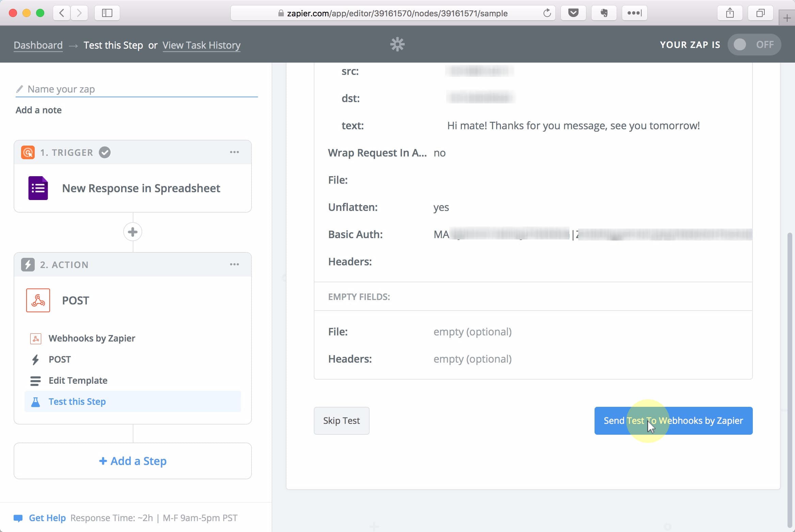Screen dimensions: 795x532
Task: Click the 'Response Time: ~2h' text
Action: (112, 518)
